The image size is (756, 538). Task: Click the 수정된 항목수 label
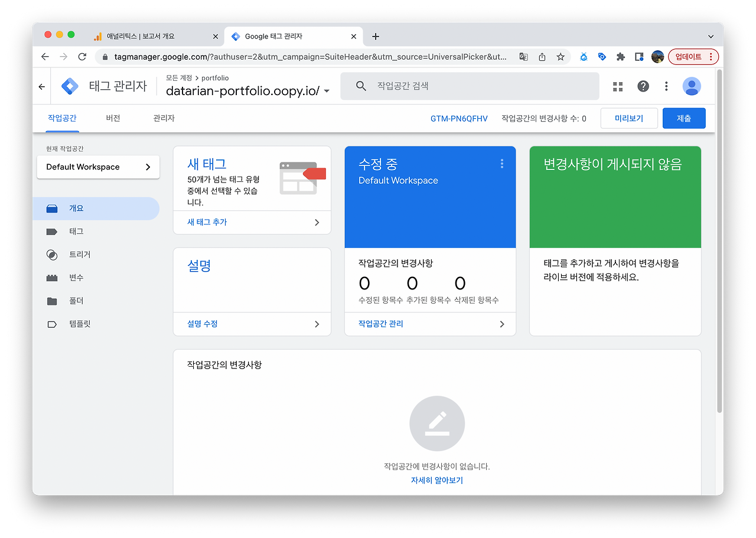click(381, 300)
